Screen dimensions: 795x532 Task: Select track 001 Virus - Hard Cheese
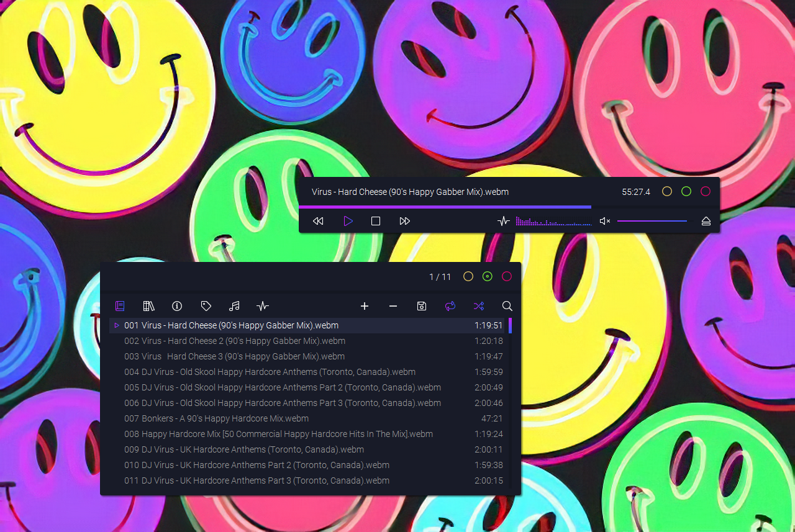click(x=308, y=325)
